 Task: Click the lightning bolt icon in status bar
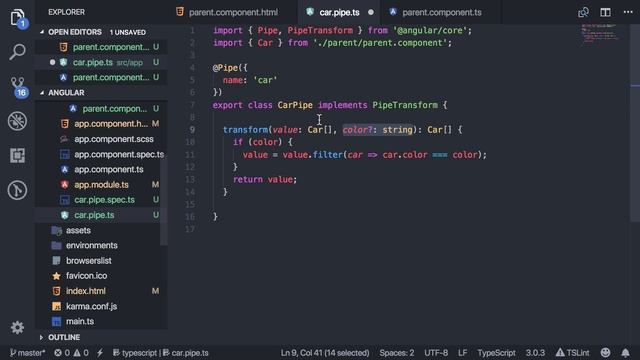click(100, 353)
